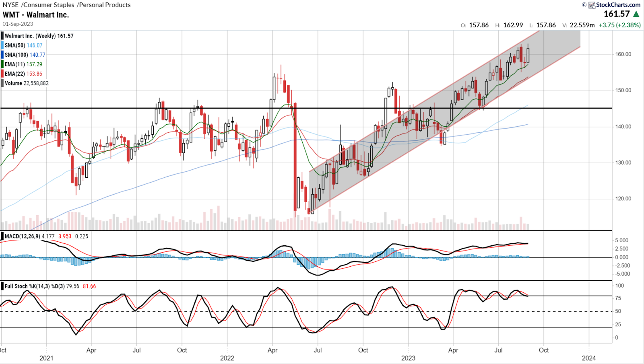Open the StockCharts.com link text

pyautogui.click(x=618, y=5)
